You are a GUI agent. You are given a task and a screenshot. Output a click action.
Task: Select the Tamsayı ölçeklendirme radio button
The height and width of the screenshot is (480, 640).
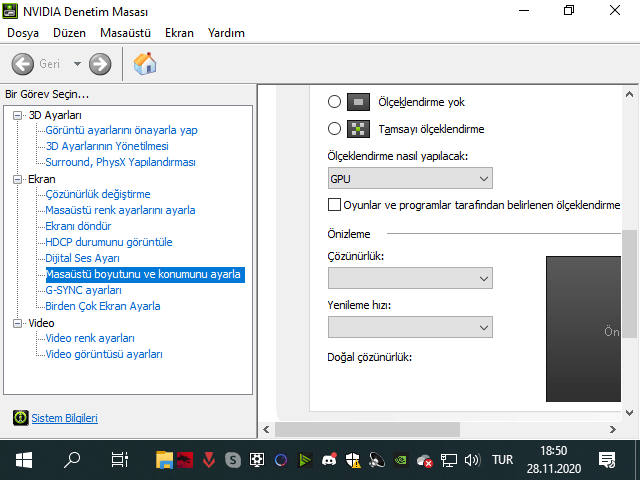click(334, 129)
